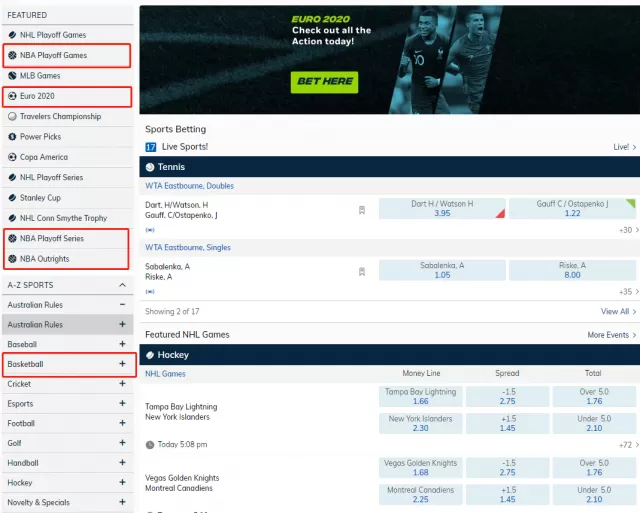Select Tampa Bay Lightning money line 1.66
This screenshot has height=513, width=640.
click(x=420, y=397)
